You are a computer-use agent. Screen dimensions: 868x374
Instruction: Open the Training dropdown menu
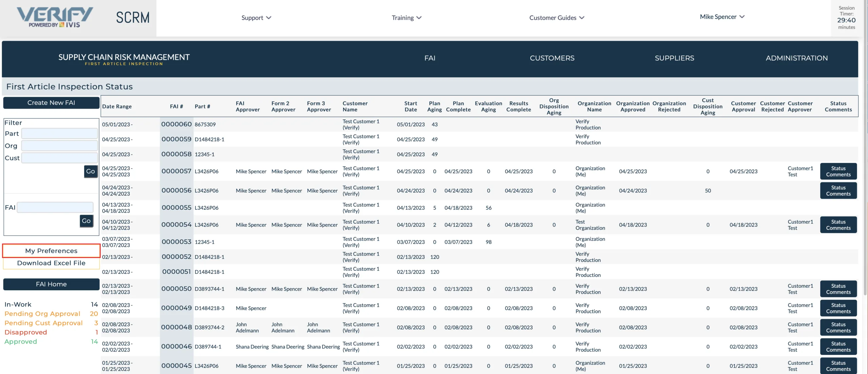coord(406,18)
